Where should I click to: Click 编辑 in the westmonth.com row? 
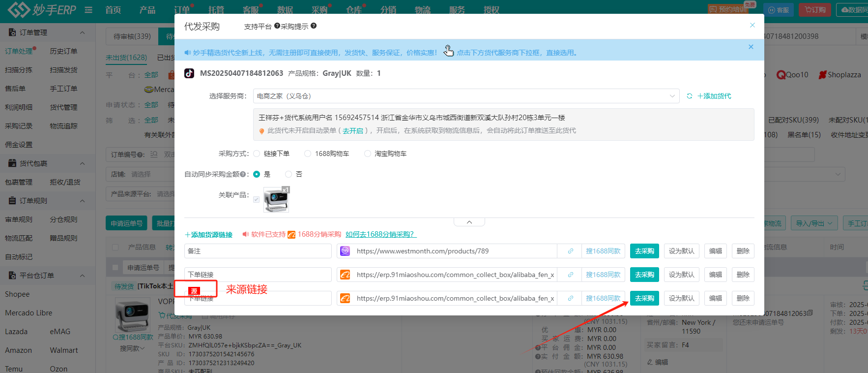point(716,251)
